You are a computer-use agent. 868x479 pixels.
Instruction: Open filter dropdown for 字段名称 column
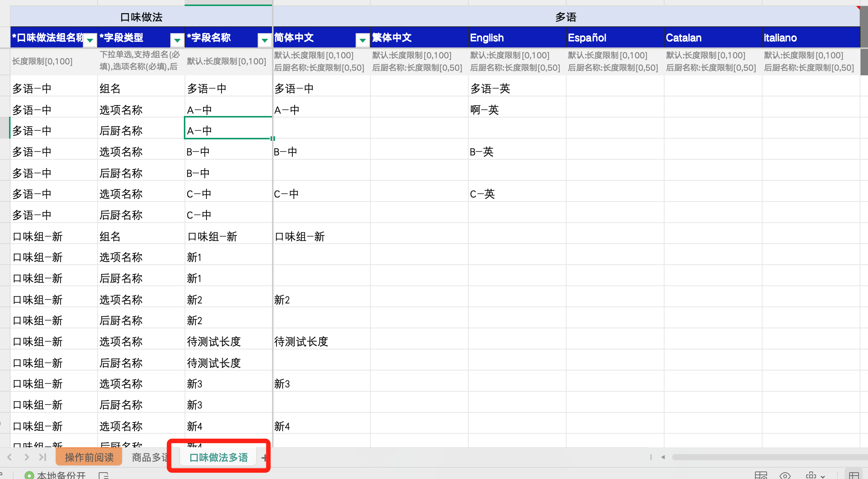264,40
